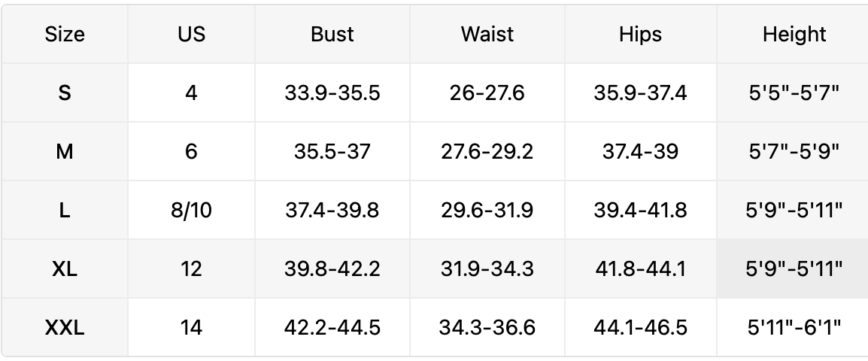Click the Size column header
Image resolution: width=868 pixels, height=361 pixels.
click(x=65, y=34)
